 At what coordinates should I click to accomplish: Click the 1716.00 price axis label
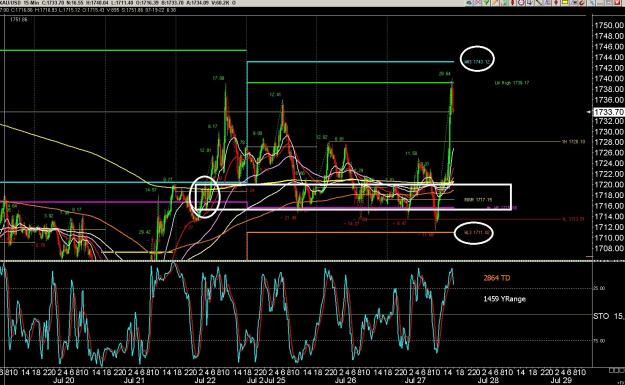point(609,206)
